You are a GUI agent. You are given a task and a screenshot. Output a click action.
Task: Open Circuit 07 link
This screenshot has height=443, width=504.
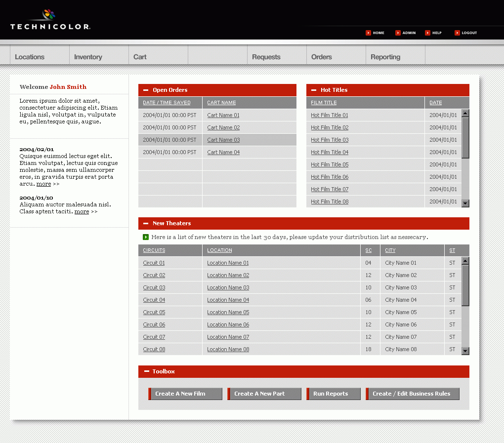pos(154,337)
